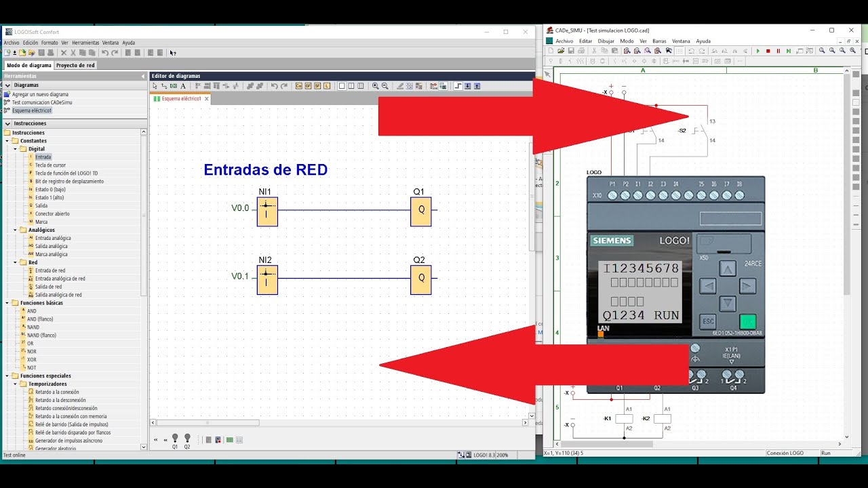Viewport: 868px width, 488px height.
Task: Select the Q2 output block in diagram
Action: (421, 279)
